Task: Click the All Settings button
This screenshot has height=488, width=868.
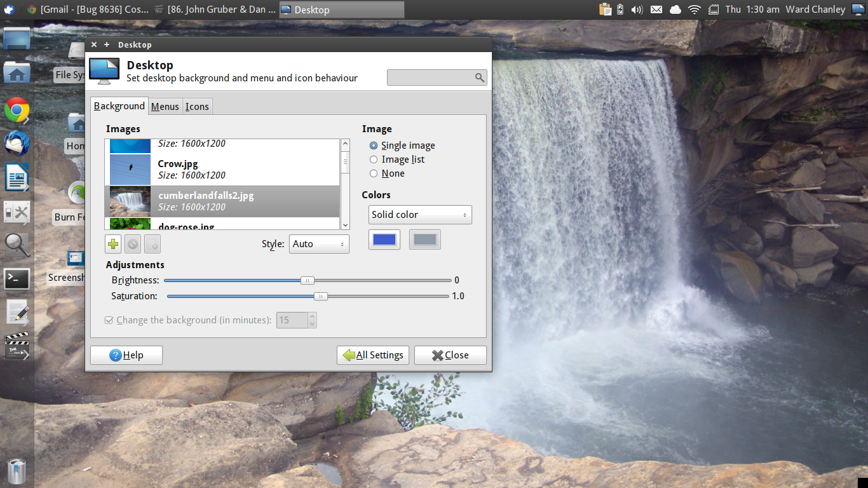Action: [x=373, y=355]
